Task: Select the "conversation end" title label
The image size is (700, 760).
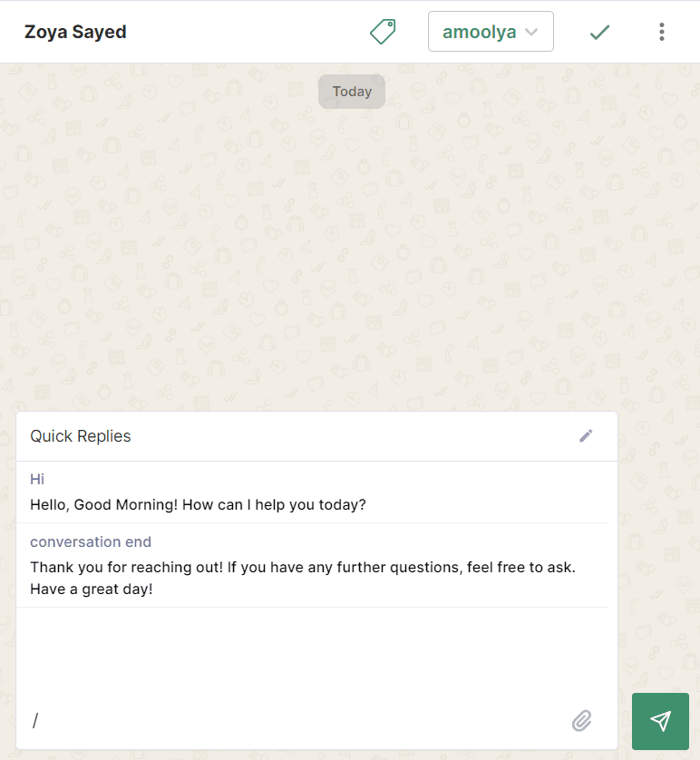Action: [x=91, y=541]
